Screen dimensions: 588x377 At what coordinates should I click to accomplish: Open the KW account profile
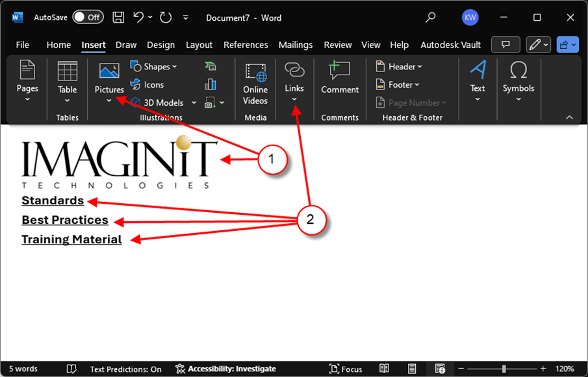click(470, 18)
